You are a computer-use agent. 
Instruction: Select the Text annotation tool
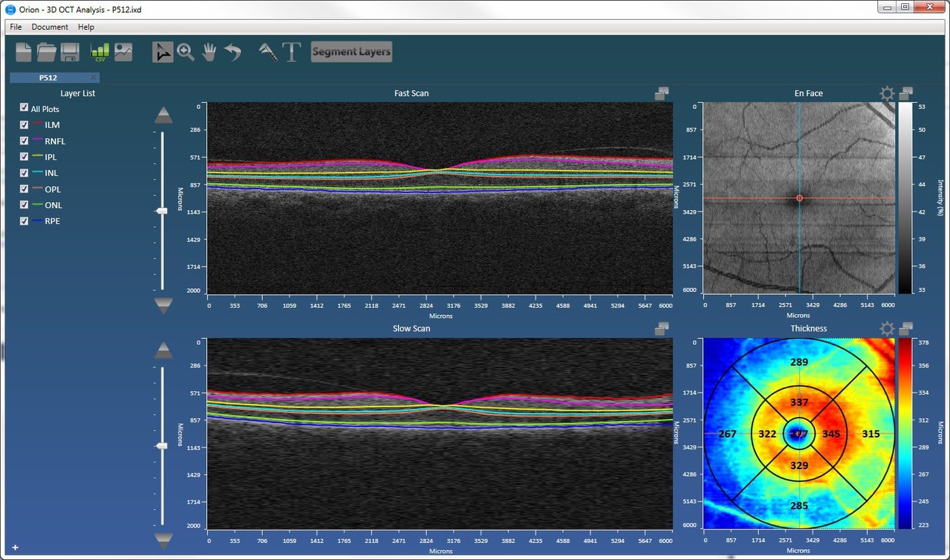pyautogui.click(x=291, y=52)
